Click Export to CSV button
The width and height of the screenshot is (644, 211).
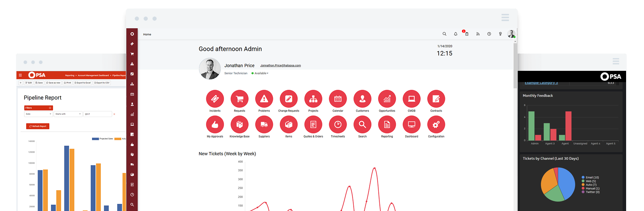[102, 83]
